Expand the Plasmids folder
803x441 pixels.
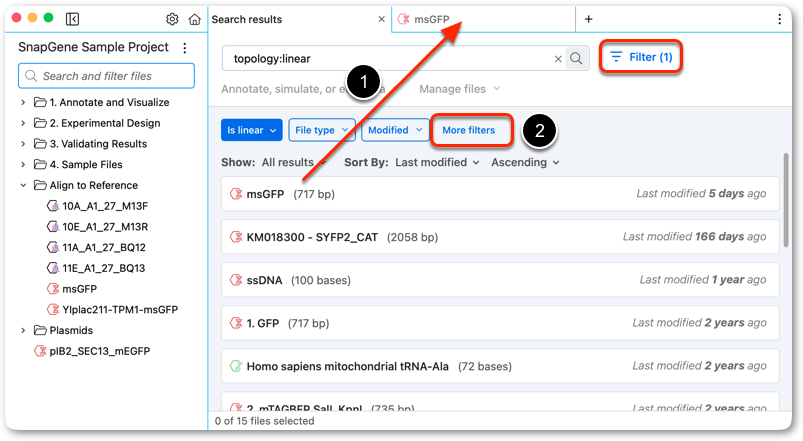tap(23, 330)
